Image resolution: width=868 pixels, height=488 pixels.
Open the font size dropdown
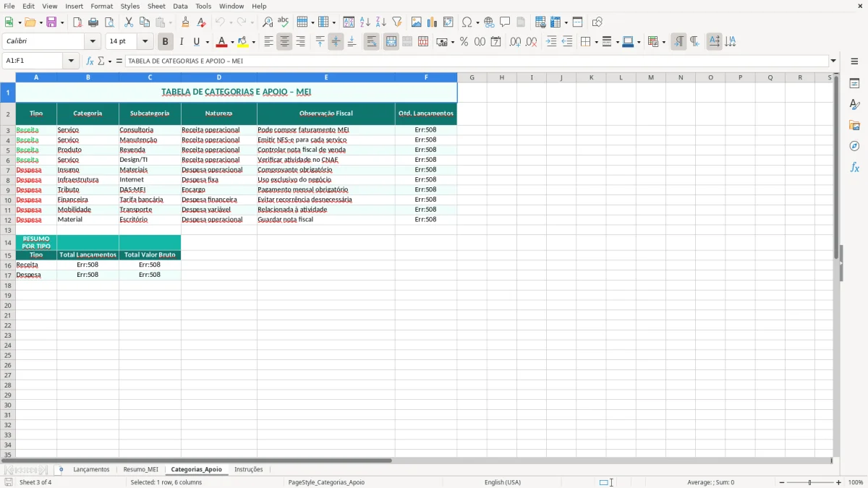pos(145,42)
